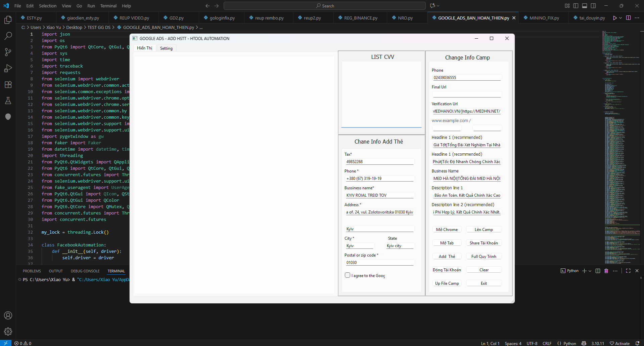This screenshot has width=644, height=346.
Task: Kill terminal with the trash icon
Action: 606,271
